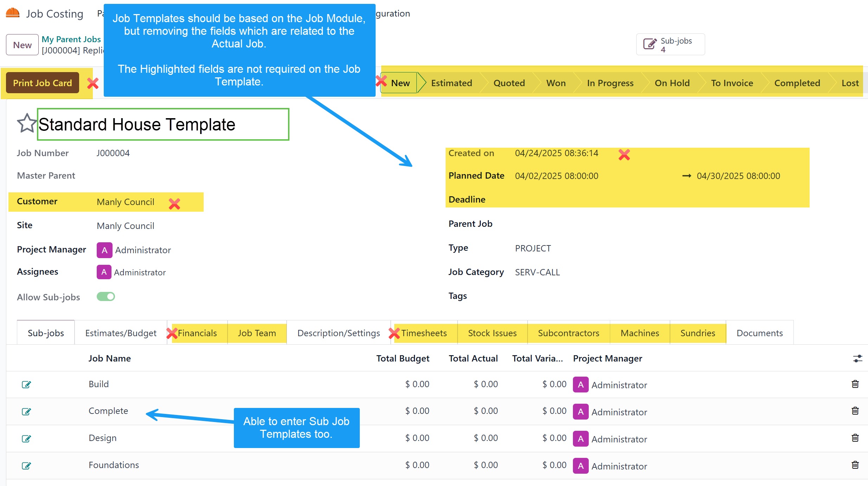Open the Type PROJECT dropdown field

[x=533, y=248]
